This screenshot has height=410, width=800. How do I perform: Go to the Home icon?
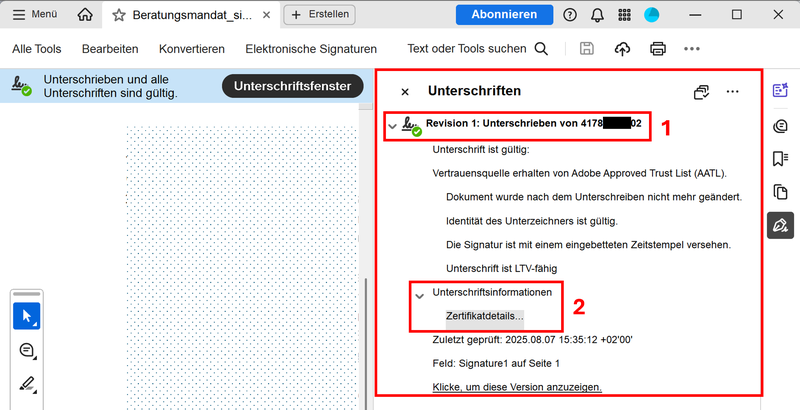85,15
